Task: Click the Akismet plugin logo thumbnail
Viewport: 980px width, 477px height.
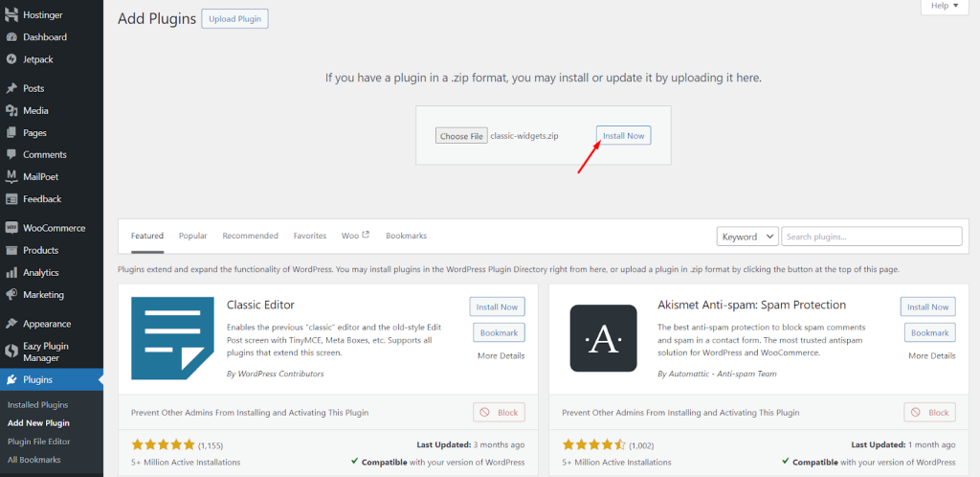Action: (603, 338)
